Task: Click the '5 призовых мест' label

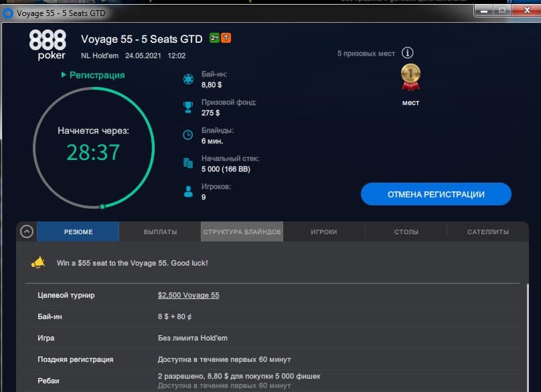Action: (x=366, y=54)
